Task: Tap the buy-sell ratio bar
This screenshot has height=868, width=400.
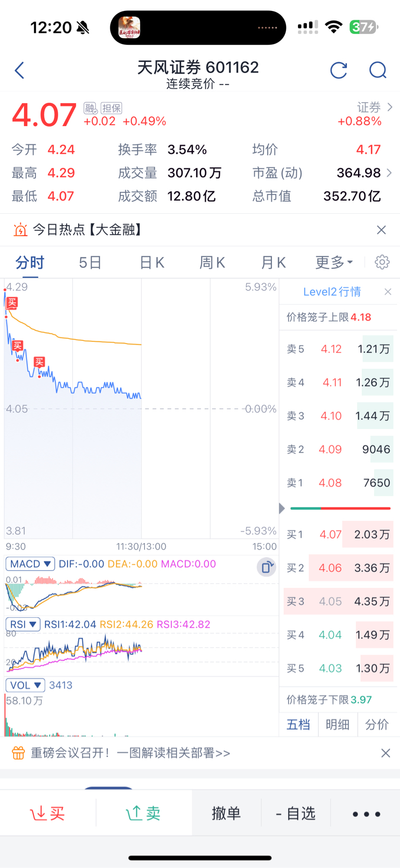Action: pos(340,508)
